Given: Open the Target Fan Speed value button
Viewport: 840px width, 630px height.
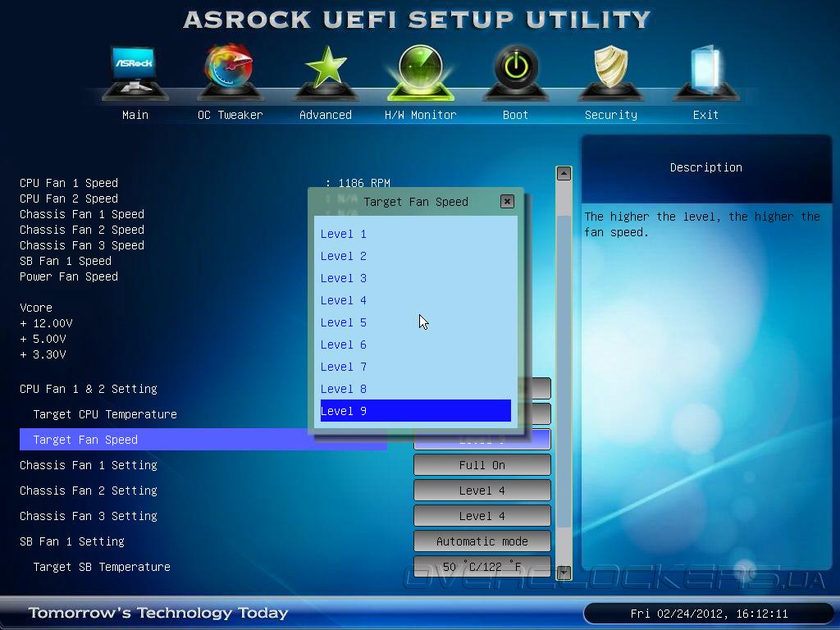Looking at the screenshot, I should pyautogui.click(x=482, y=440).
